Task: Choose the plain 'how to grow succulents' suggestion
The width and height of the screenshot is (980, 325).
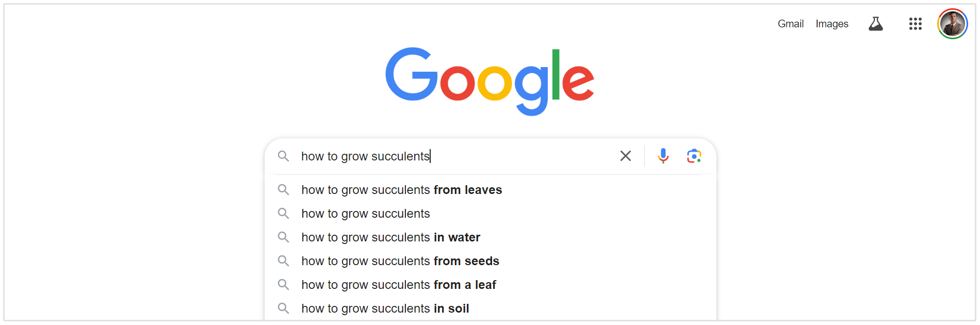Action: click(365, 214)
